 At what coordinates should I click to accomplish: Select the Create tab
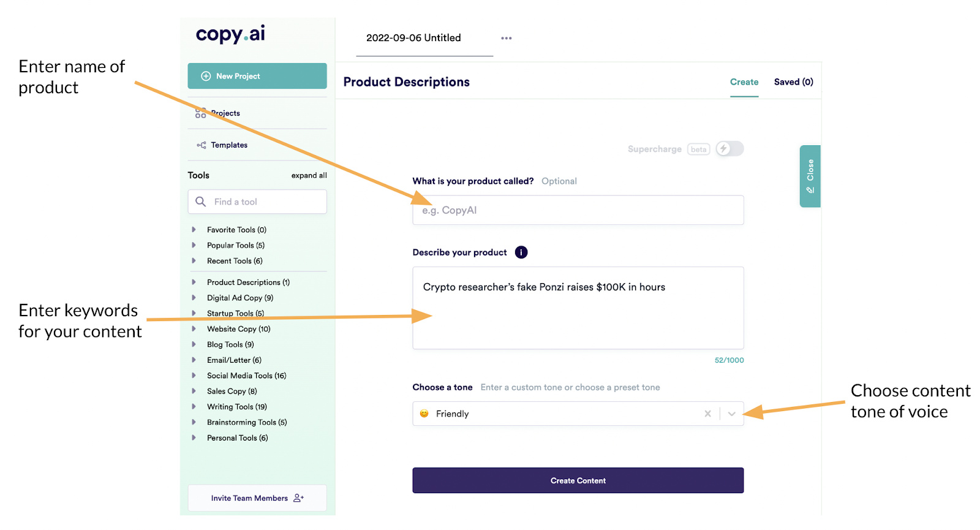point(744,82)
